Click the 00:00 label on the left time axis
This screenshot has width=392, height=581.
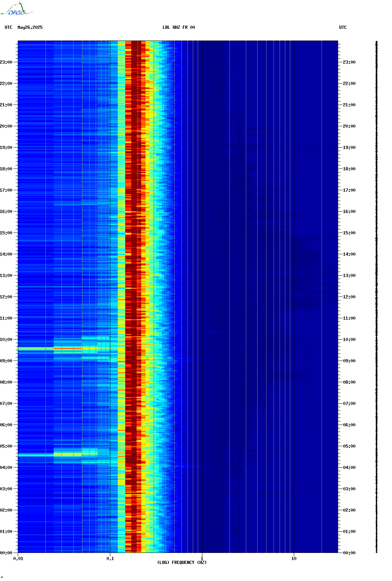point(6,553)
